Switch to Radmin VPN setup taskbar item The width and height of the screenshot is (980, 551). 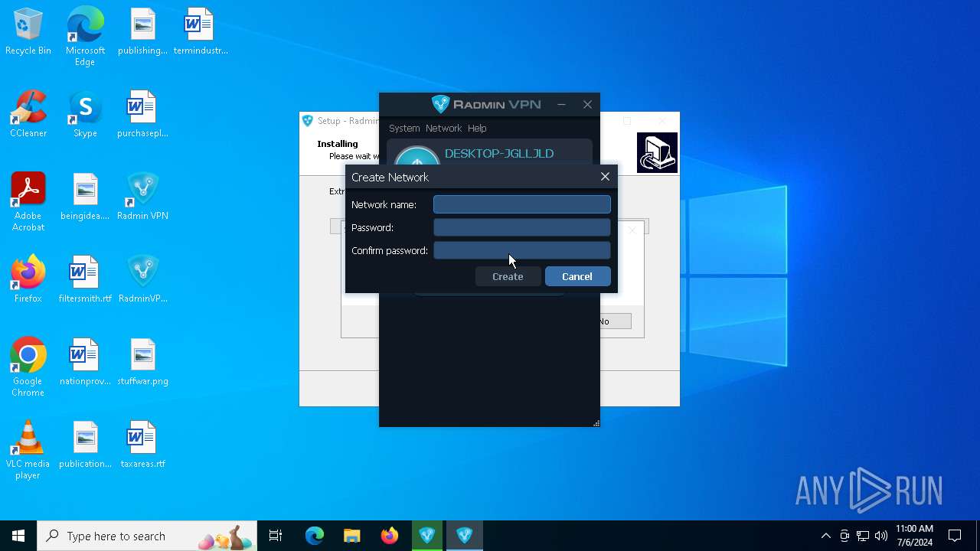(427, 536)
